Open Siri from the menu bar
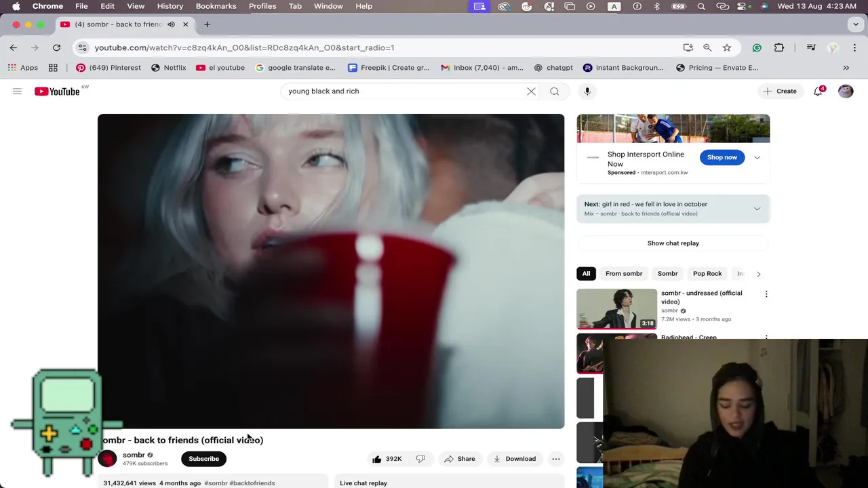Viewport: 868px width, 488px height. [x=764, y=6]
